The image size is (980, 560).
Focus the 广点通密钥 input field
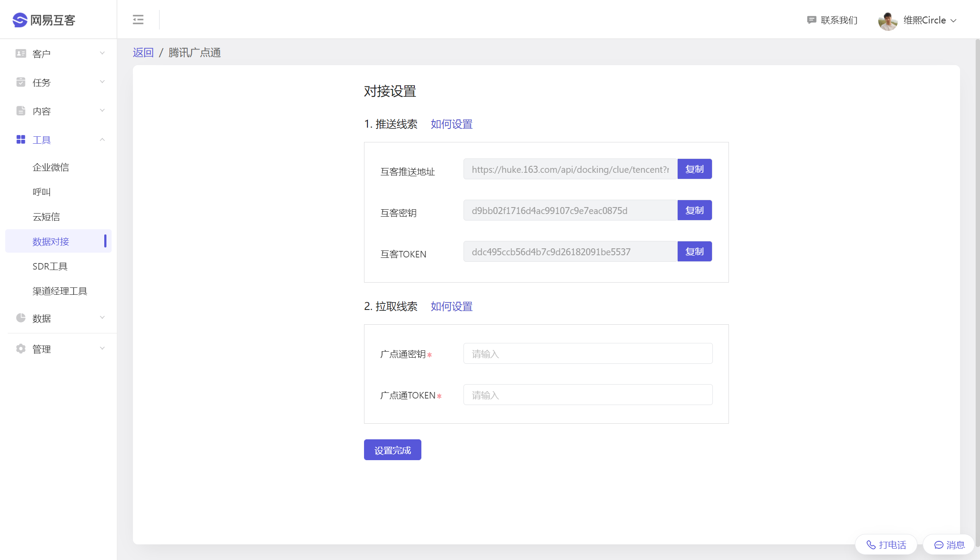coord(588,353)
